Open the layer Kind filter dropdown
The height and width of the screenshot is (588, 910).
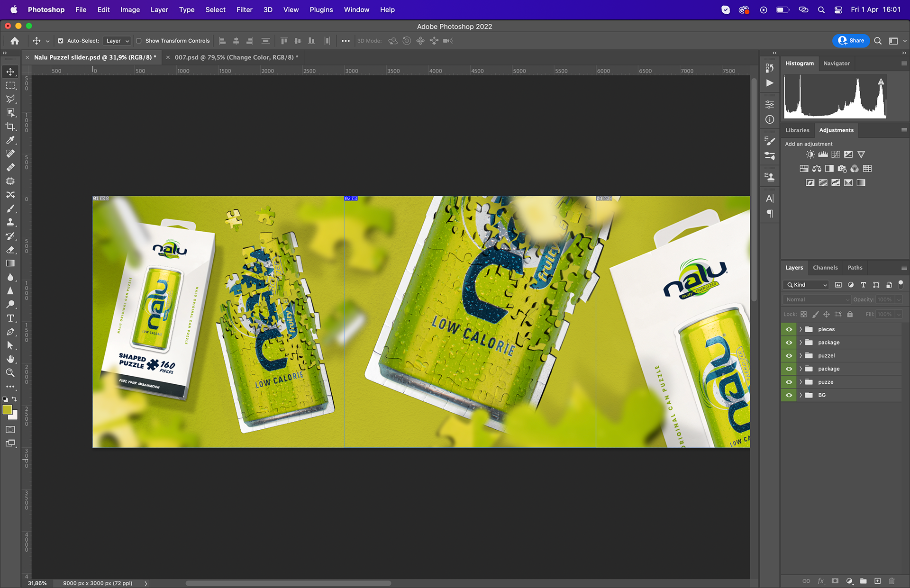tap(807, 285)
